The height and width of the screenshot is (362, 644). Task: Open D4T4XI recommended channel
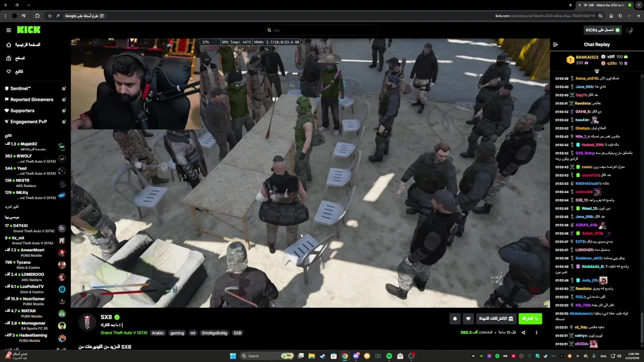(x=35, y=228)
